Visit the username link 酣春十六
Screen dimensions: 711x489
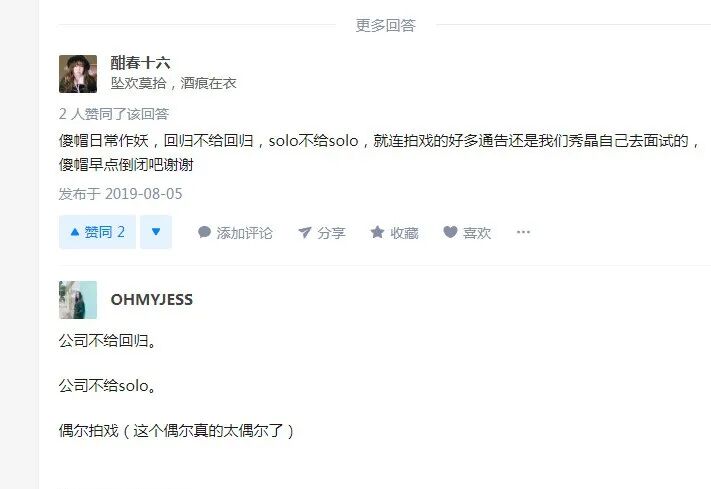click(140, 63)
